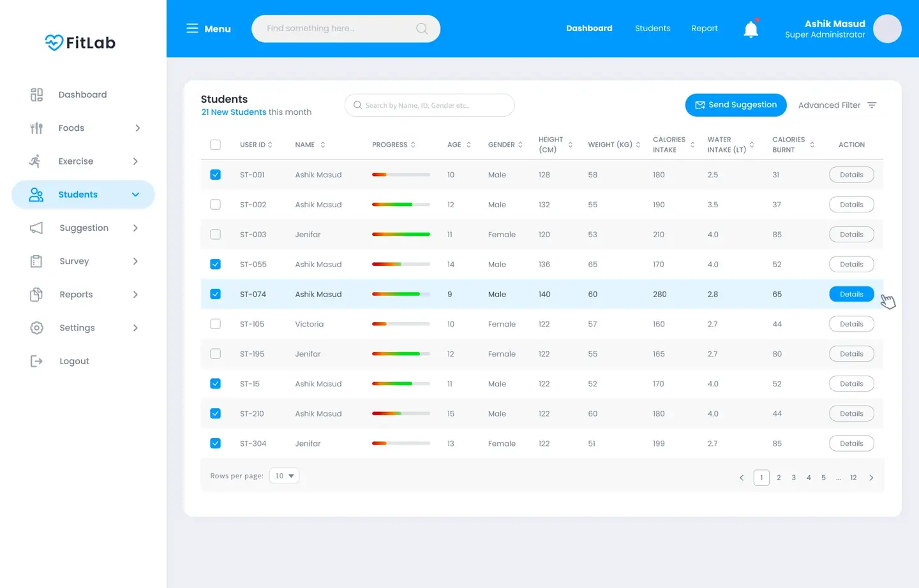Check the ST-002 row checkbox

(215, 205)
